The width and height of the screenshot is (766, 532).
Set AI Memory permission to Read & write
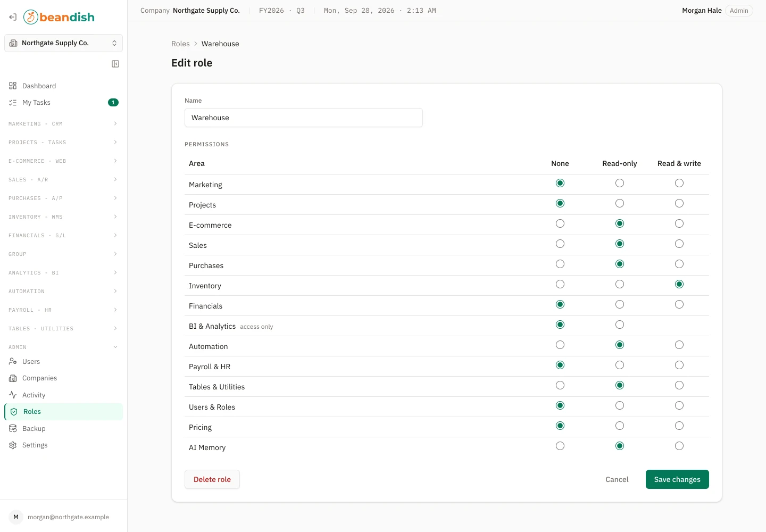[679, 446]
